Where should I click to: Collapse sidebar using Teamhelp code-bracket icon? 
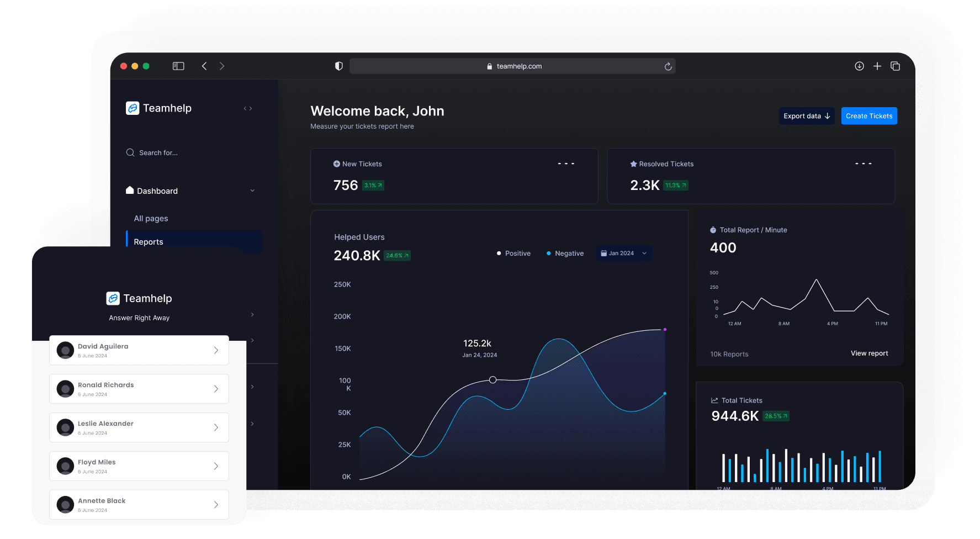point(248,109)
